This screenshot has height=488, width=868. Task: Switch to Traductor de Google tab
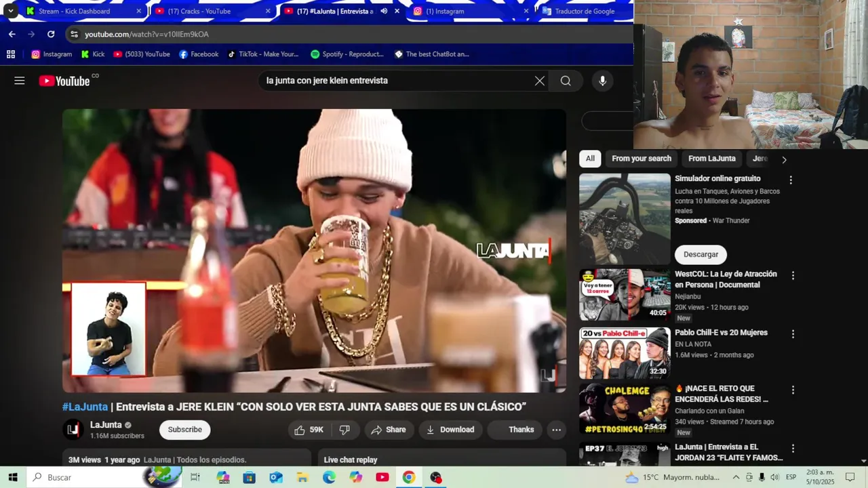tap(585, 11)
